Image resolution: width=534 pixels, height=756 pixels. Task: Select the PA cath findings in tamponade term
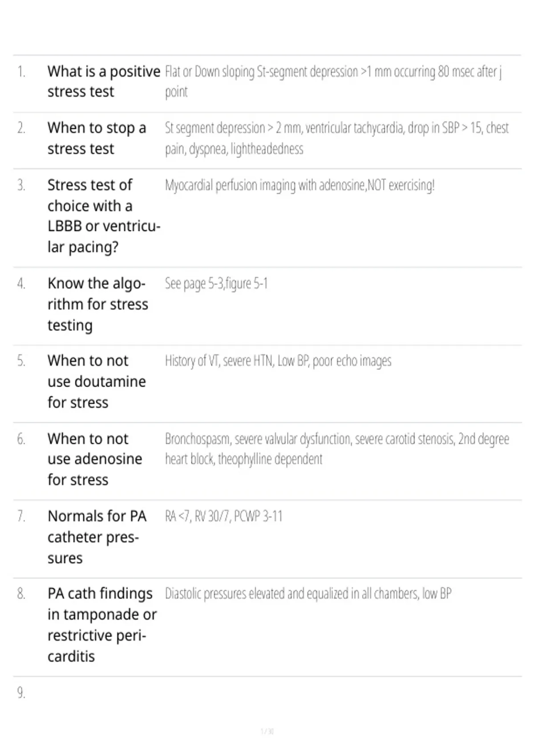coord(102,625)
